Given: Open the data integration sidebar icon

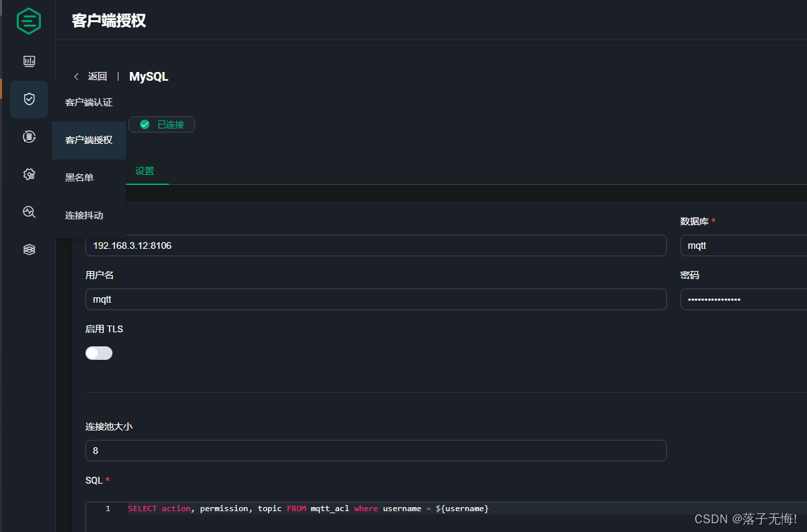Looking at the screenshot, I should (x=30, y=137).
